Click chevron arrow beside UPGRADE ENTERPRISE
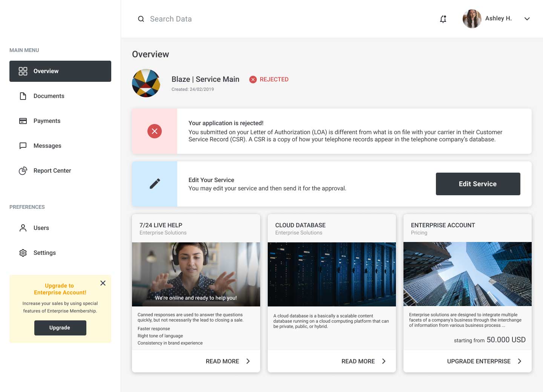Image resolution: width=543 pixels, height=392 pixels. (x=520, y=361)
